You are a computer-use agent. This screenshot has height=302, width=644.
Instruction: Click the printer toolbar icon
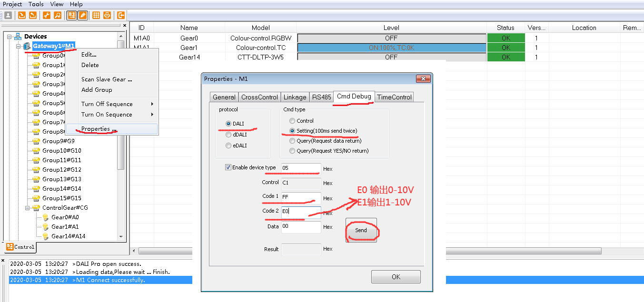(107, 15)
